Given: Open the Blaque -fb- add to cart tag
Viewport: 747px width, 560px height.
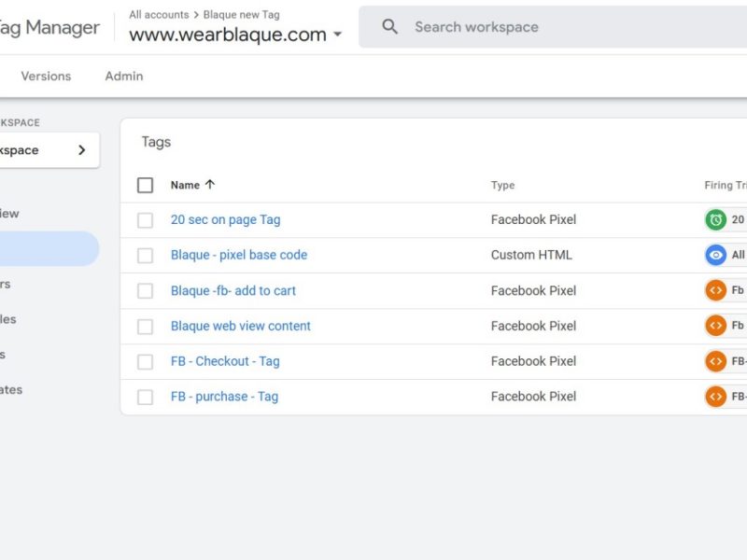Looking at the screenshot, I should (233, 290).
